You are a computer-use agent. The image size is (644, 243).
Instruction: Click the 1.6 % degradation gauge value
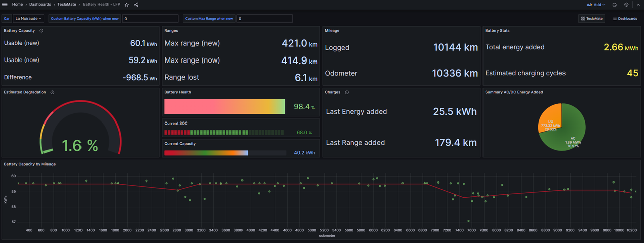click(x=80, y=145)
